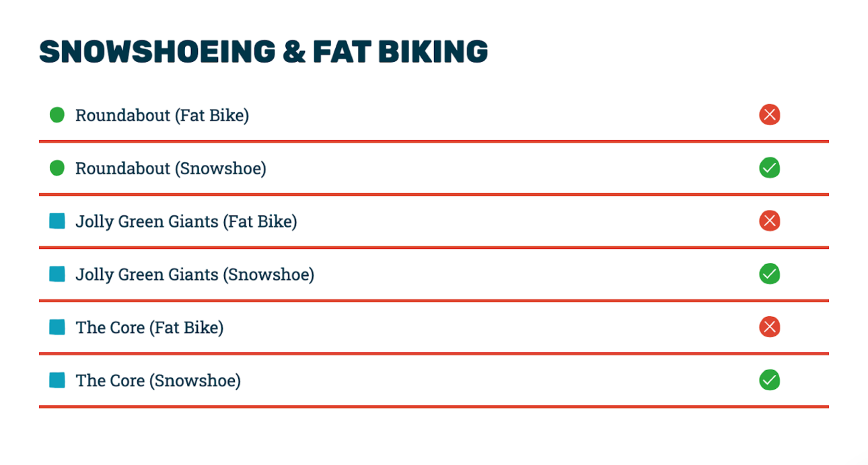Click green circle difficulty icon beside Roundabout (Snowshoe)
868x465 pixels.
pos(57,168)
